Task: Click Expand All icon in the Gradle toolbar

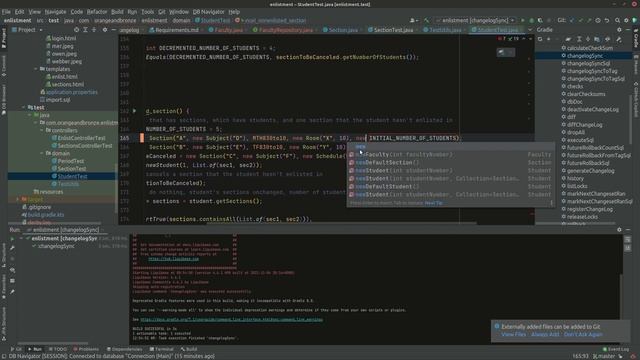Action: click(579, 39)
